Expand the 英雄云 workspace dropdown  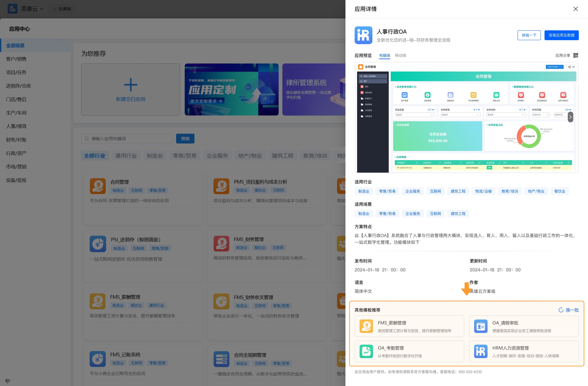(x=42, y=9)
